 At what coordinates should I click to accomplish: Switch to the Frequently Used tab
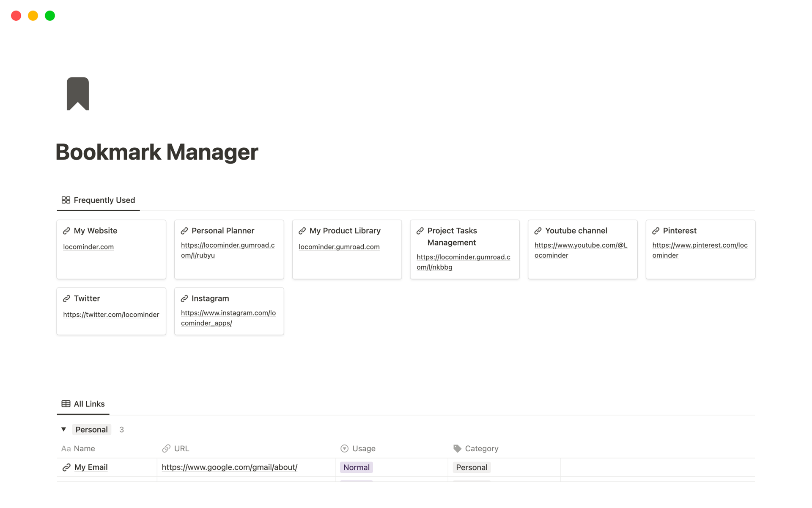pyautogui.click(x=99, y=200)
